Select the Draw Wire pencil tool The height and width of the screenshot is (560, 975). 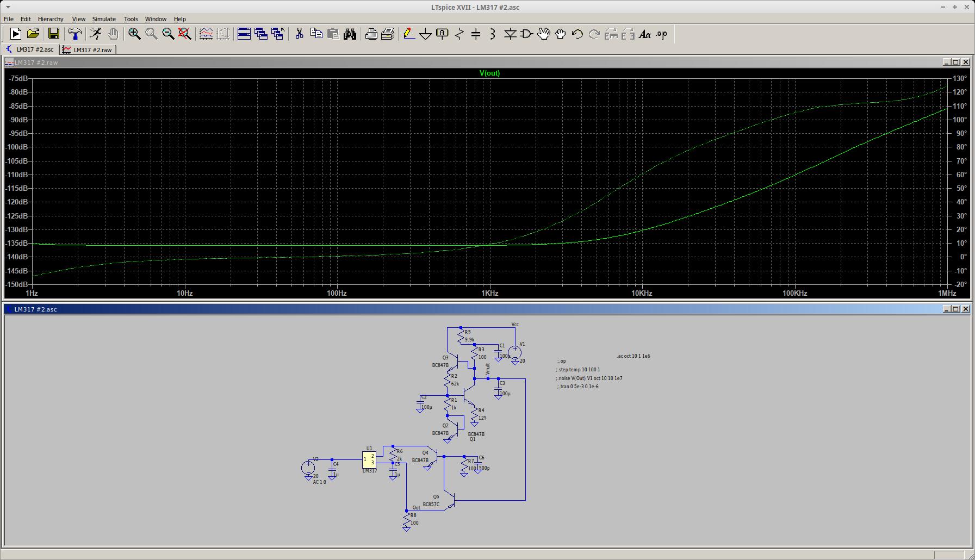point(409,34)
